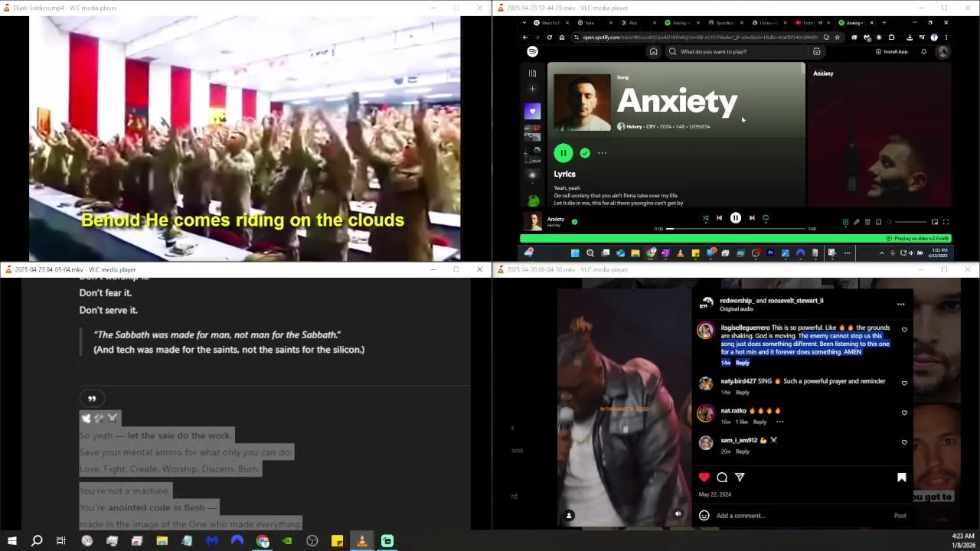Screen dimensions: 980x551
Task: Reply to naty.bird427's comment
Action: pos(743,393)
